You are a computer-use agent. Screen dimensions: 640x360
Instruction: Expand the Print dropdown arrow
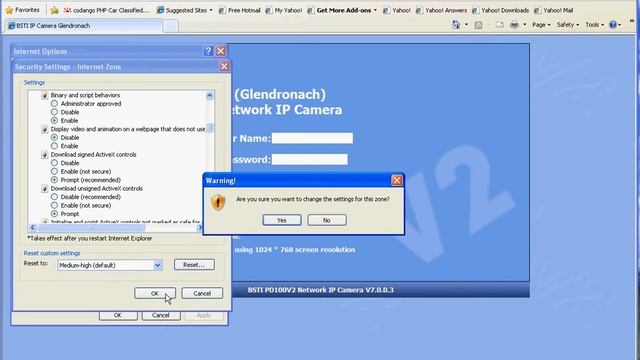tap(524, 25)
